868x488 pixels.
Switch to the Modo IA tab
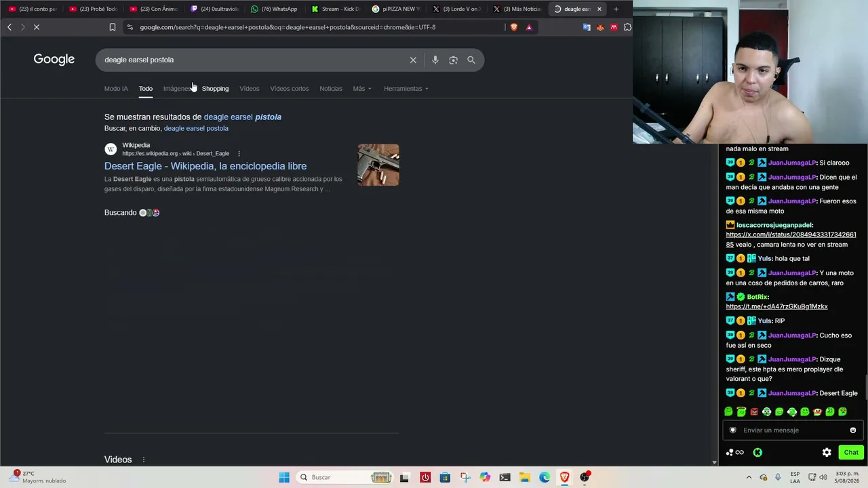[116, 89]
